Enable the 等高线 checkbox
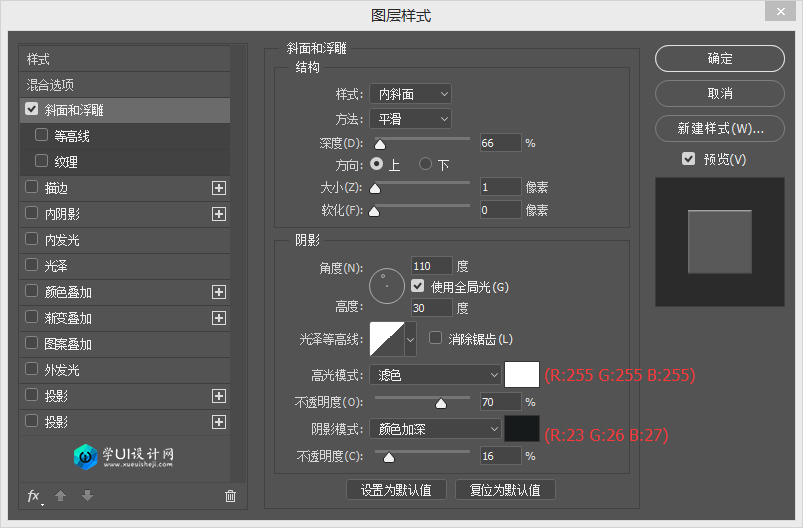Image resolution: width=803 pixels, height=528 pixels. (x=41, y=135)
